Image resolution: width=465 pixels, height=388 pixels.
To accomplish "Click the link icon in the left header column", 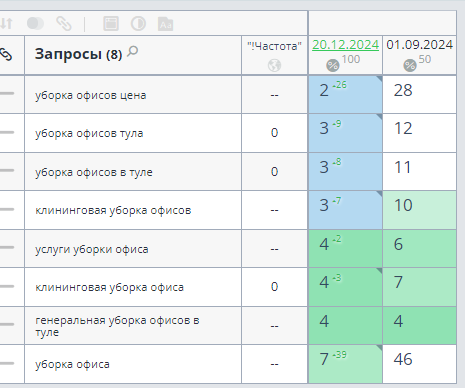I will (x=6, y=54).
